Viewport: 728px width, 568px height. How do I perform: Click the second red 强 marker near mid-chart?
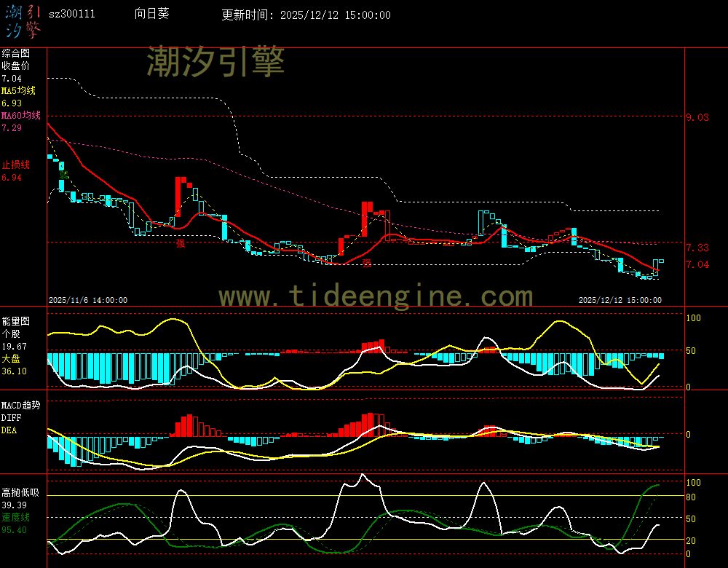coord(367,263)
